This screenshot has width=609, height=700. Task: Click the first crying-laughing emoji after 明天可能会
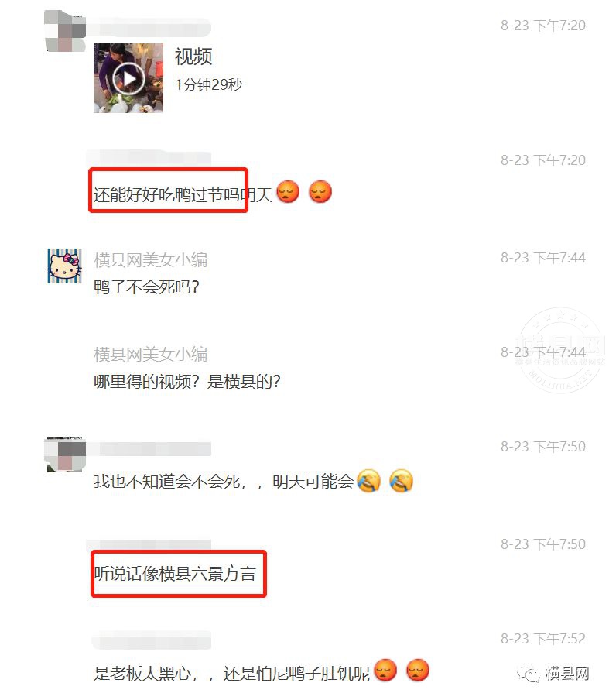[x=369, y=481]
